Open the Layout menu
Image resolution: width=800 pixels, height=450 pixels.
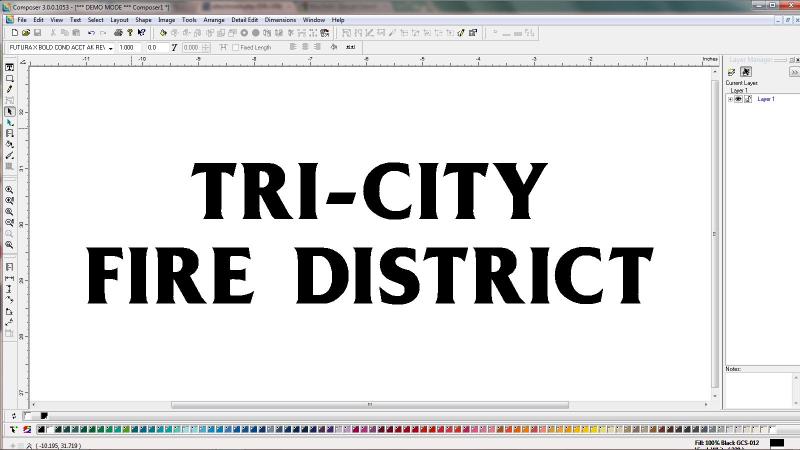119,20
